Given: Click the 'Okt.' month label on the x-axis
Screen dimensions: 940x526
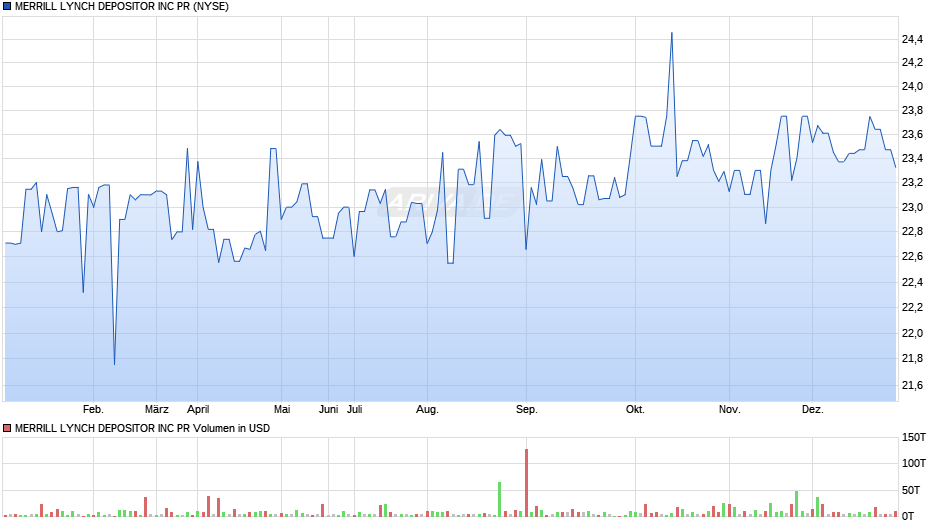Looking at the screenshot, I should (x=635, y=410).
